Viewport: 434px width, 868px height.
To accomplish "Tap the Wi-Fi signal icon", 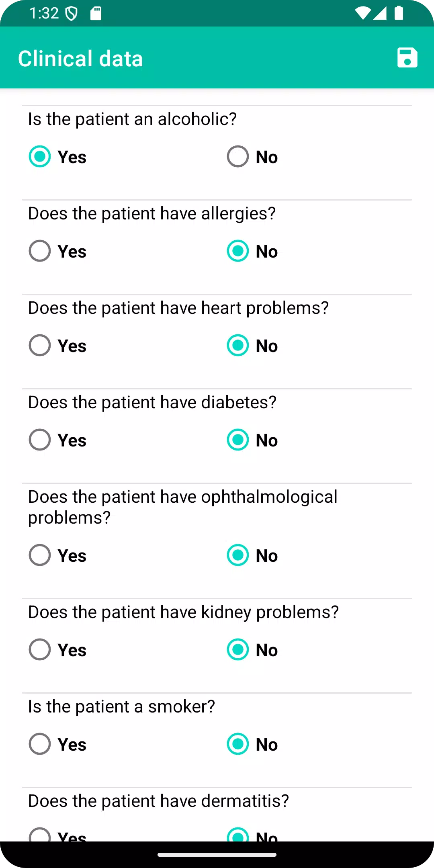I will point(362,13).
